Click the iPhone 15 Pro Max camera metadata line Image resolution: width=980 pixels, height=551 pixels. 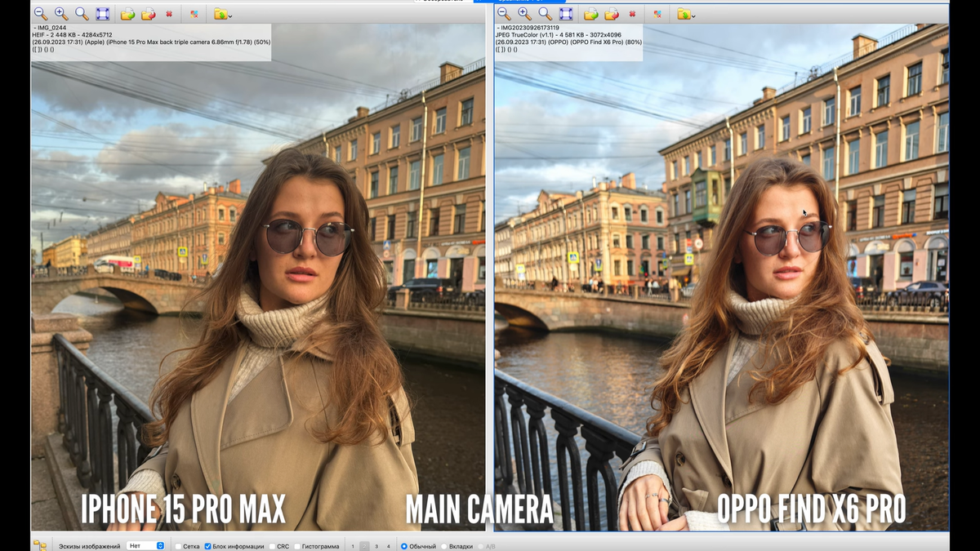[x=152, y=42]
